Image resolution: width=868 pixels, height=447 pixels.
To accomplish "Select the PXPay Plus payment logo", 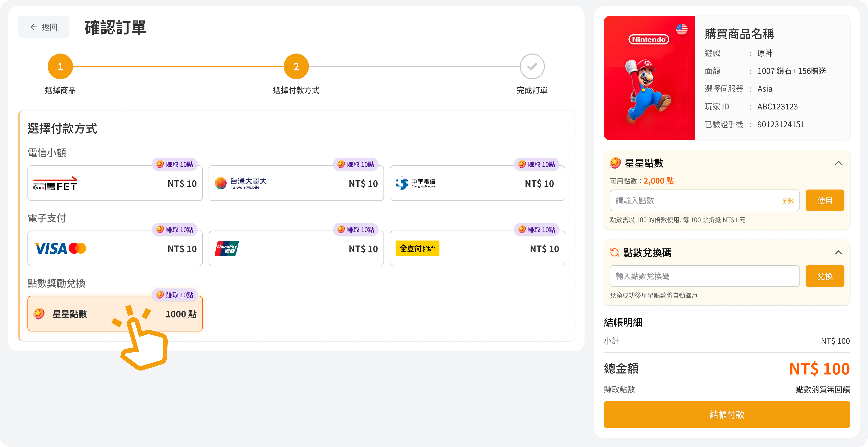I will (x=417, y=249).
